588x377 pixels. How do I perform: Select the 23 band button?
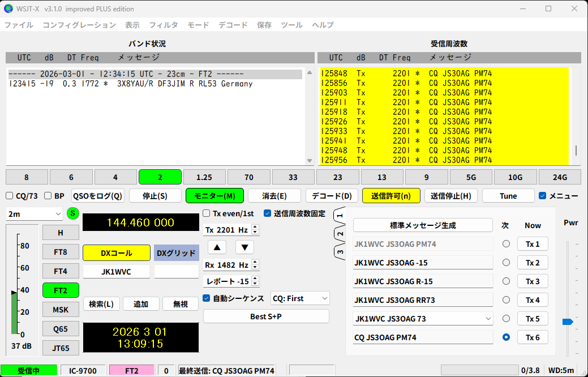337,177
